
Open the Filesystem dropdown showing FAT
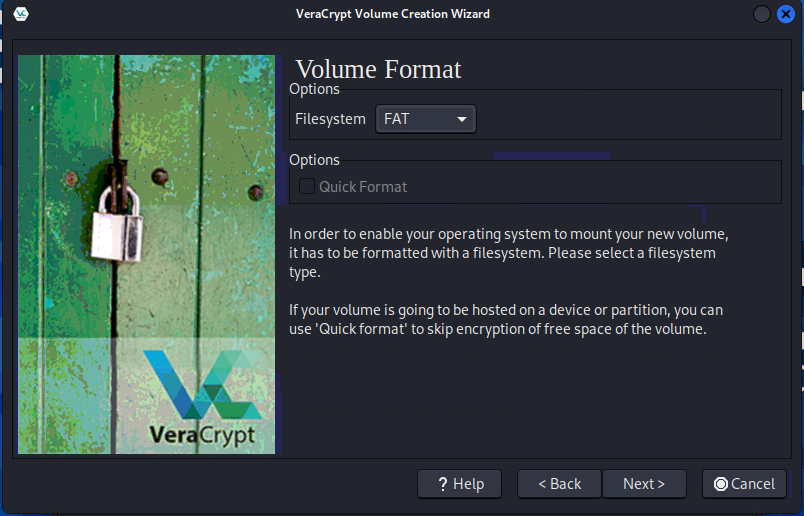coord(426,119)
